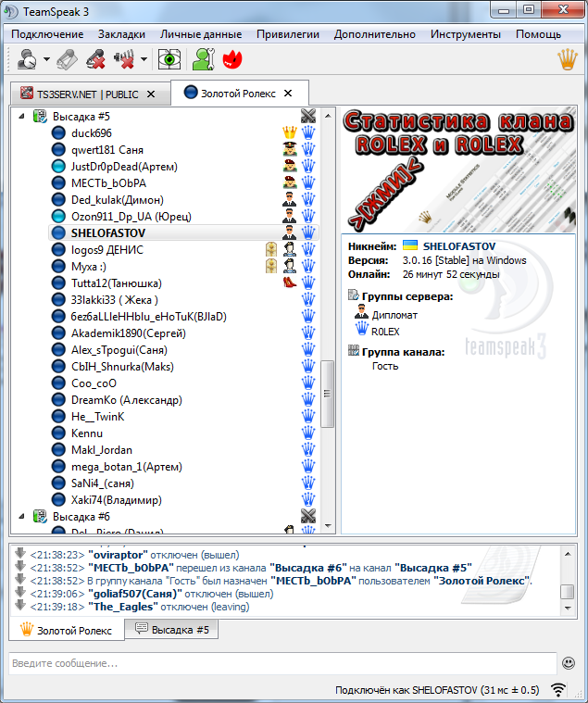
Task: Click soldier badge icon of MECTb_bObPA
Action: (x=290, y=182)
